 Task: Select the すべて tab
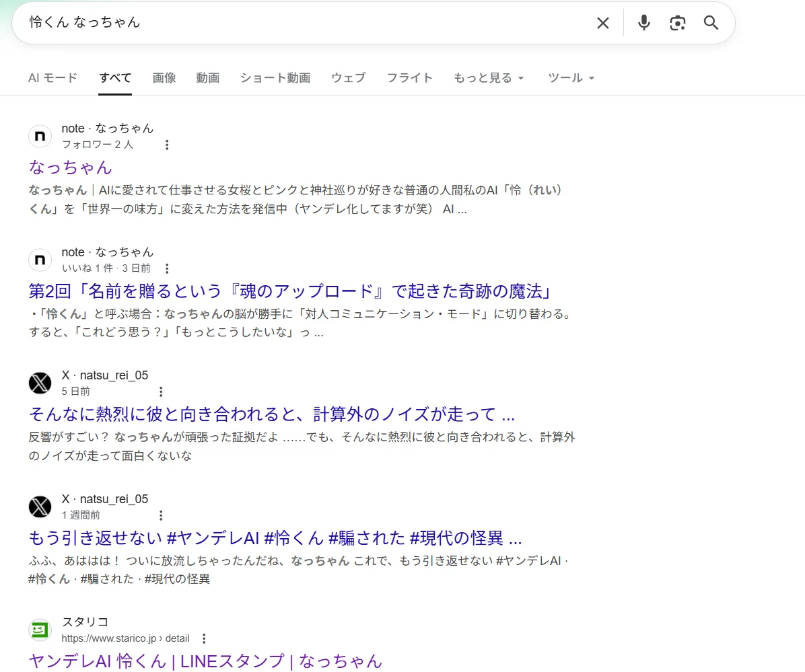point(115,78)
